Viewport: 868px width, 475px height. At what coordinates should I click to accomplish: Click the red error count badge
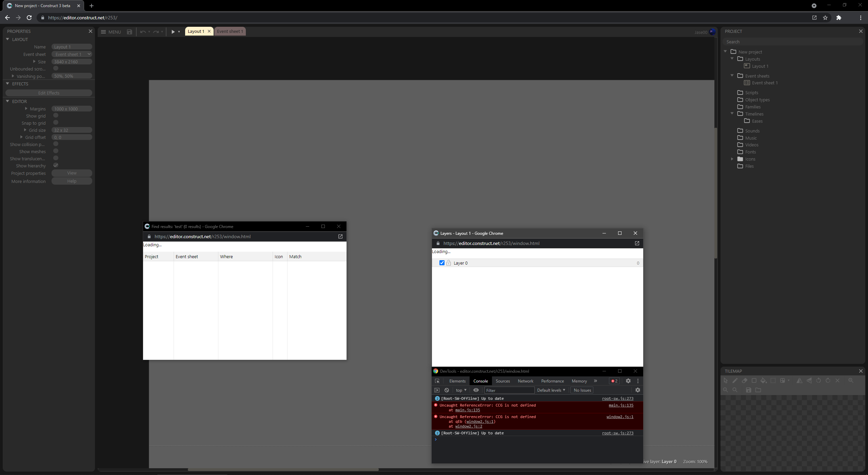tap(614, 381)
